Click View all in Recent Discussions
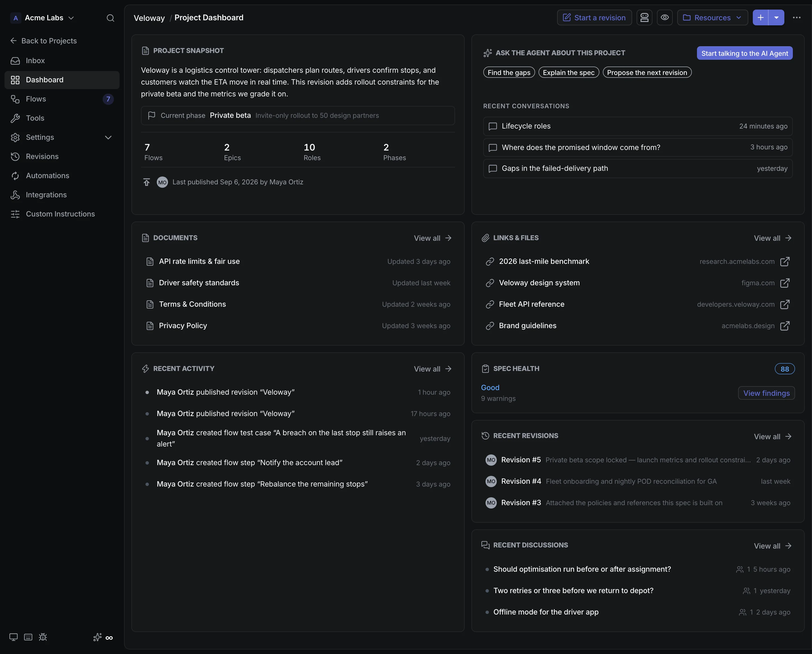 pos(773,546)
